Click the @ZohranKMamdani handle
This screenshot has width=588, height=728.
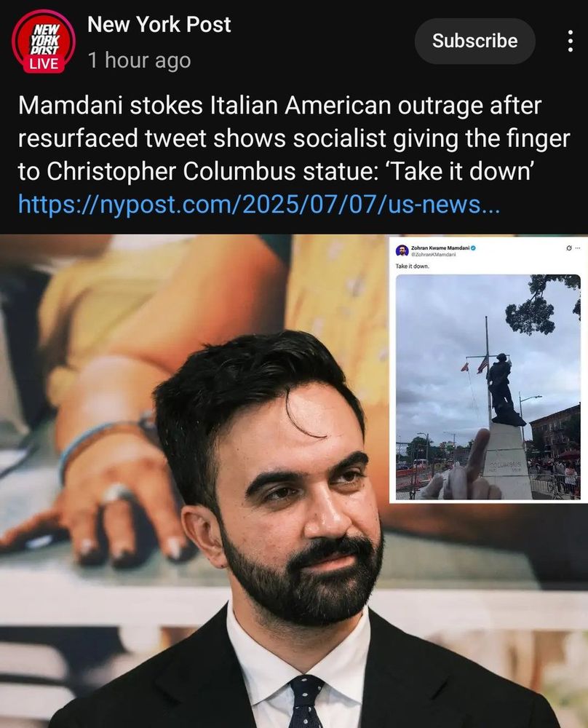pyautogui.click(x=434, y=254)
